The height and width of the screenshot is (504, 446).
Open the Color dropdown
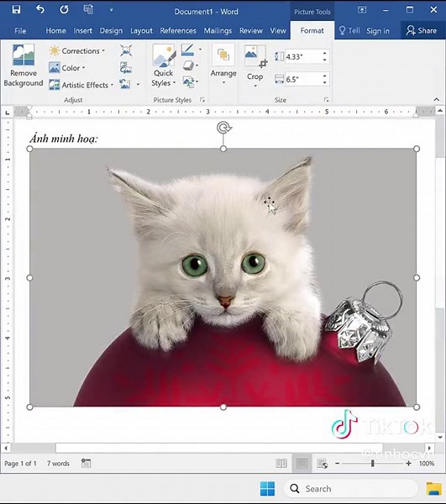click(x=67, y=68)
